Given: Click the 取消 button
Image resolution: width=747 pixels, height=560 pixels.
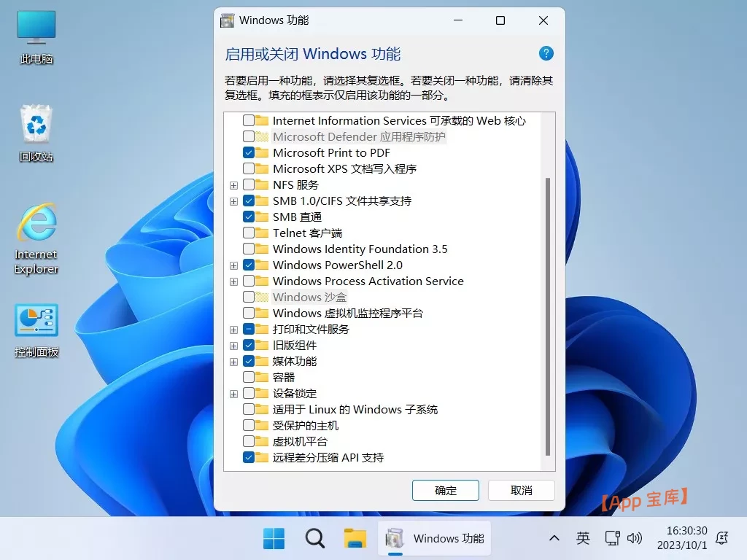Looking at the screenshot, I should (x=521, y=490).
